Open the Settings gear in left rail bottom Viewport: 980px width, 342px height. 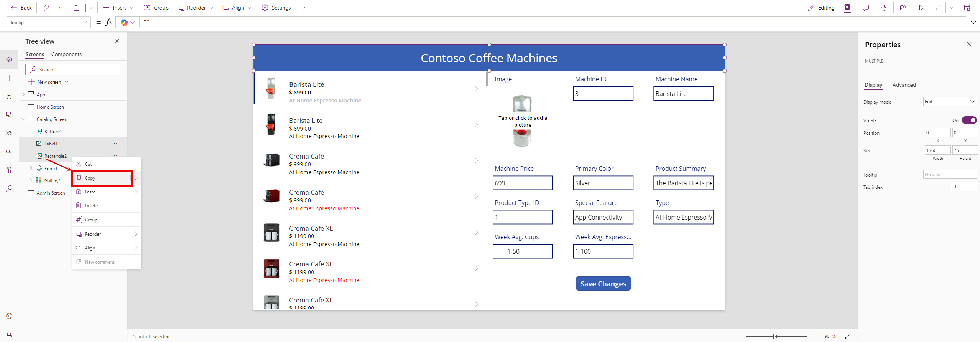tap(10, 316)
